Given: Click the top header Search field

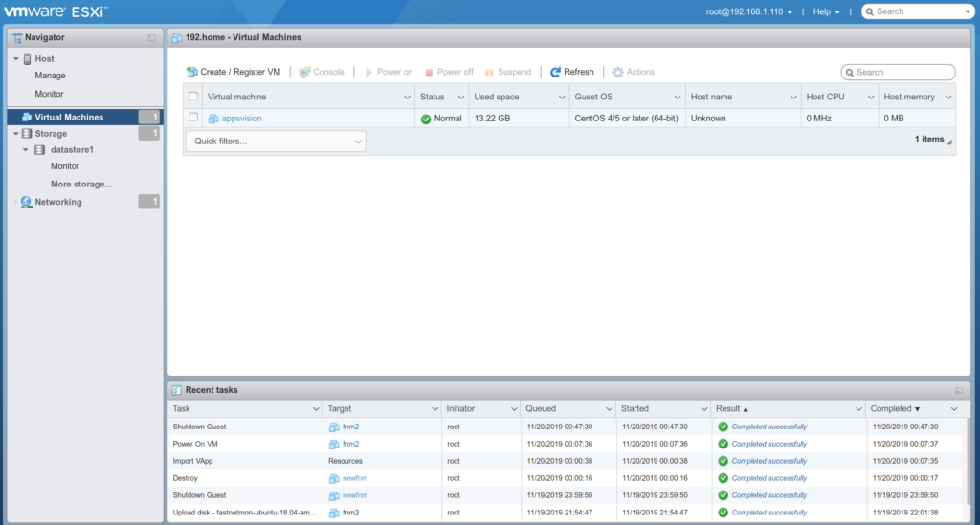Looking at the screenshot, I should [918, 11].
